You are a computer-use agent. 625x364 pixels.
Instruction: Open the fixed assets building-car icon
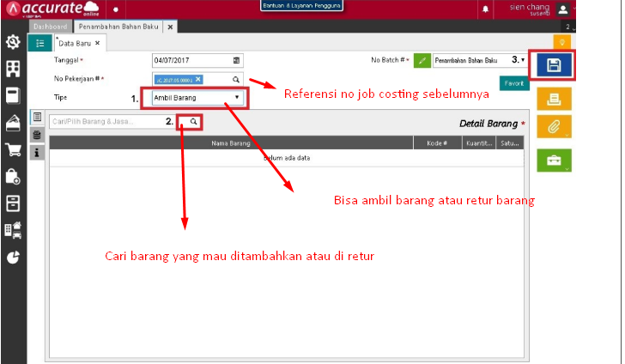pos(13,230)
